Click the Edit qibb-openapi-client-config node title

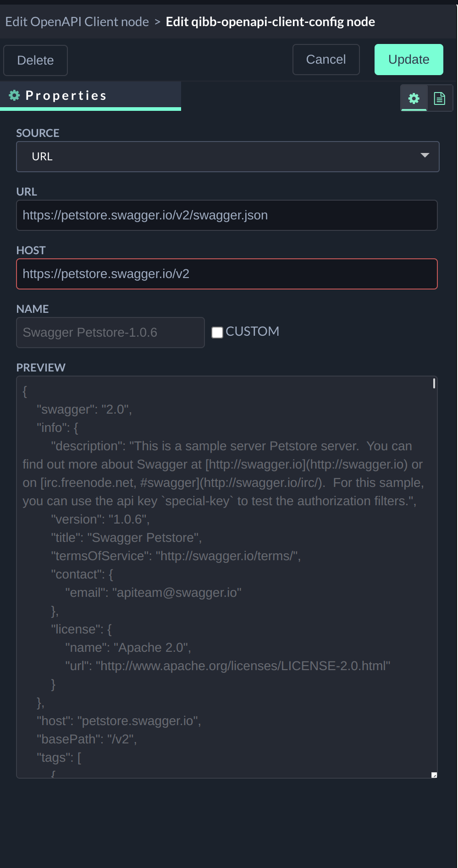270,22
